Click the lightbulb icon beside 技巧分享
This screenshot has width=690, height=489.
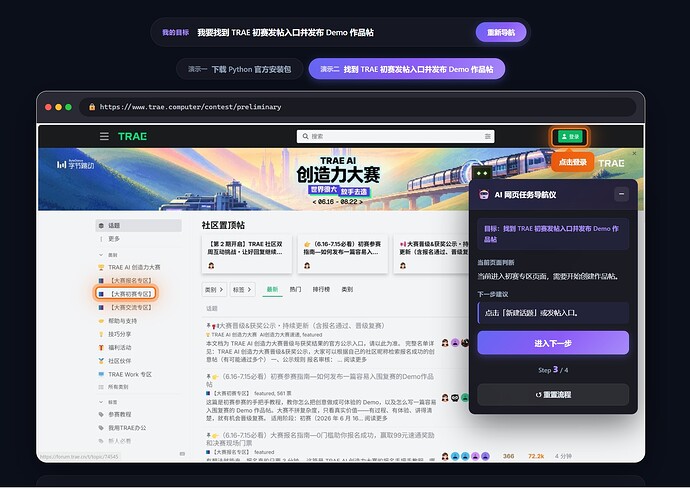point(101,334)
